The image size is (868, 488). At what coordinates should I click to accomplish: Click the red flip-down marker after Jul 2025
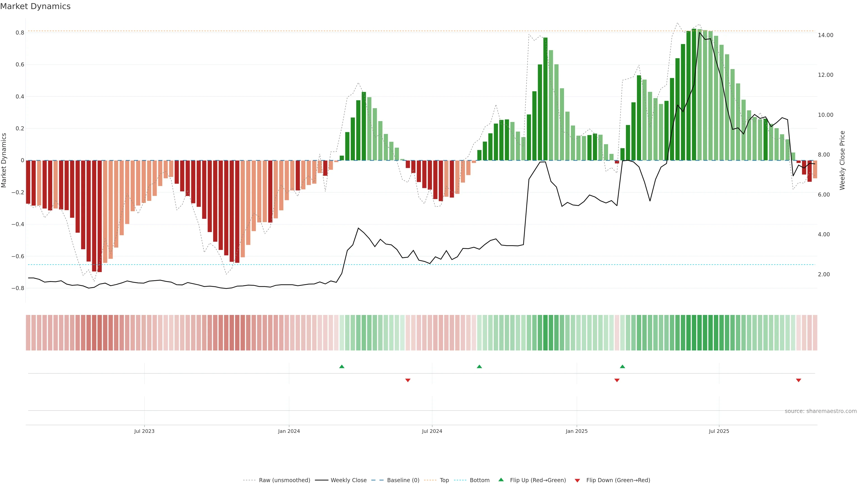(x=798, y=380)
